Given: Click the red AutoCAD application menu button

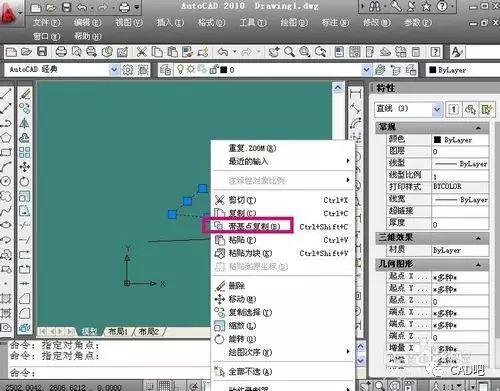Looking at the screenshot, I should tap(10, 13).
